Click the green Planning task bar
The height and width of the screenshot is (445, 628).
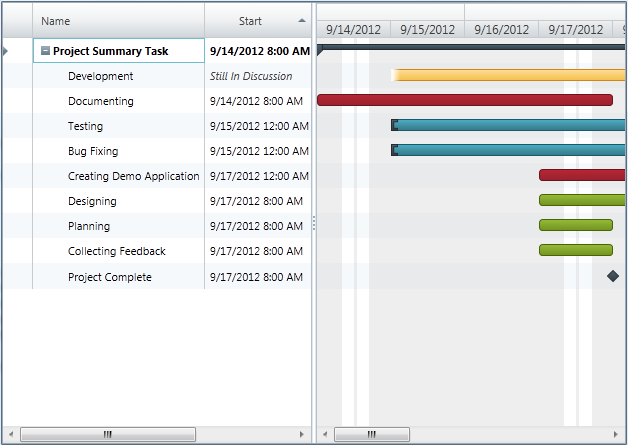[575, 225]
